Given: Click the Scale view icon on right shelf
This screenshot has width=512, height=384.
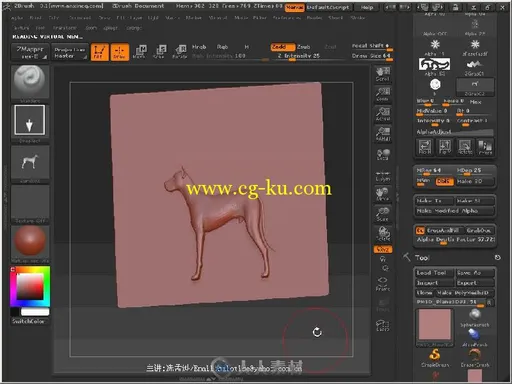Looking at the screenshot, I should click(x=383, y=214).
